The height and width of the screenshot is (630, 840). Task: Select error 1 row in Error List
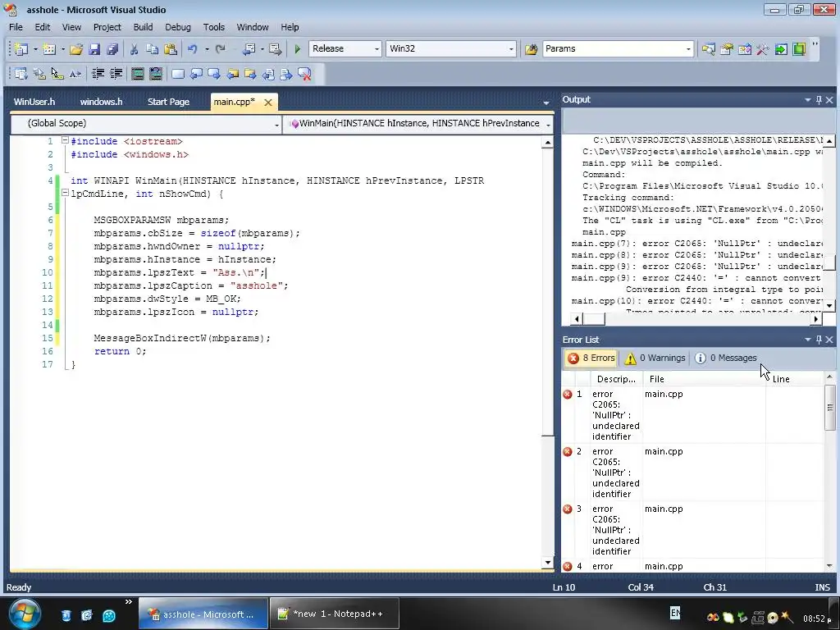point(691,415)
